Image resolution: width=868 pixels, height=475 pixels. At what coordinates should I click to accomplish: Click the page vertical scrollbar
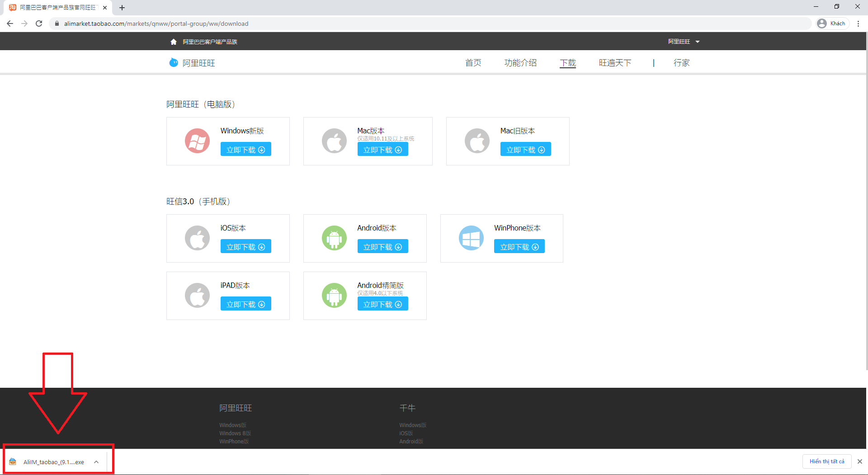(867, 201)
